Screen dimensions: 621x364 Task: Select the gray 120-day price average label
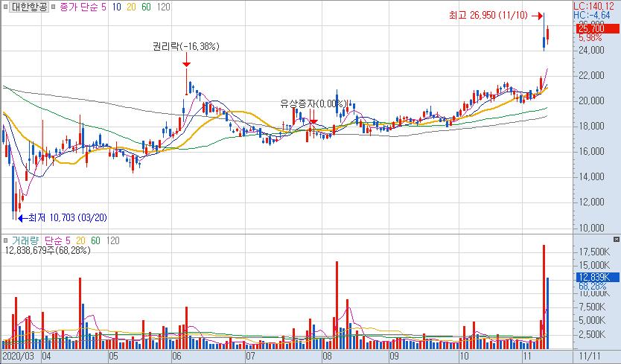tap(163, 7)
